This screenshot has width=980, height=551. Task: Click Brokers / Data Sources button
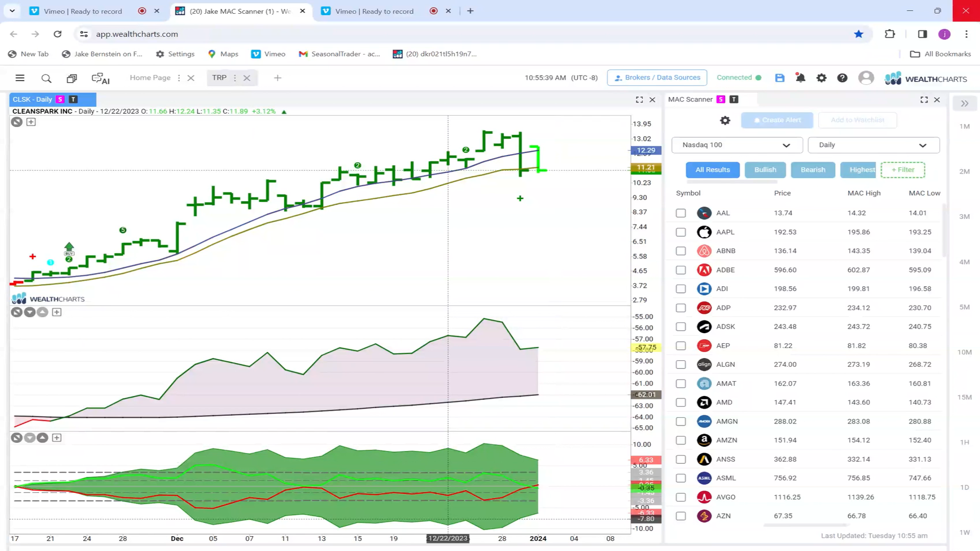[x=657, y=78]
